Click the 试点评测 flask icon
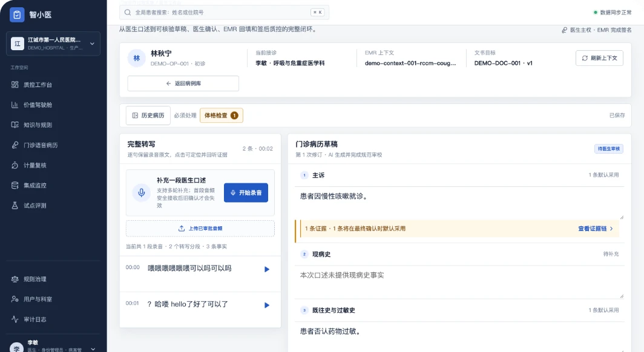This screenshot has height=352, width=644. [x=15, y=205]
